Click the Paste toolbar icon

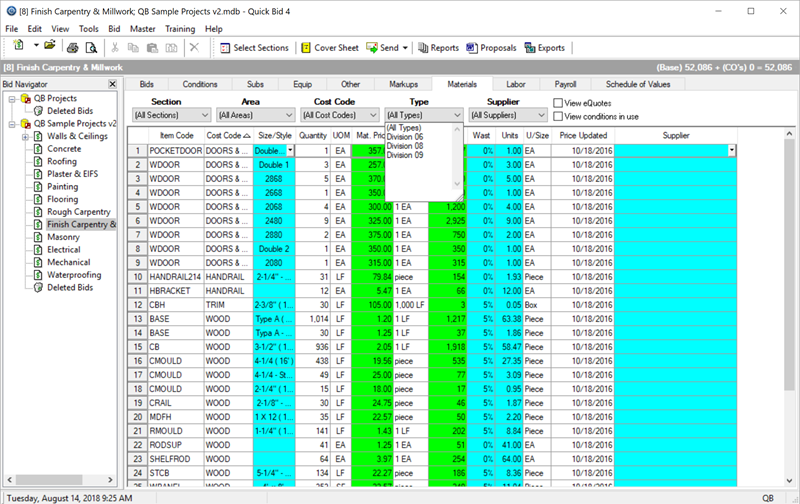click(x=152, y=48)
